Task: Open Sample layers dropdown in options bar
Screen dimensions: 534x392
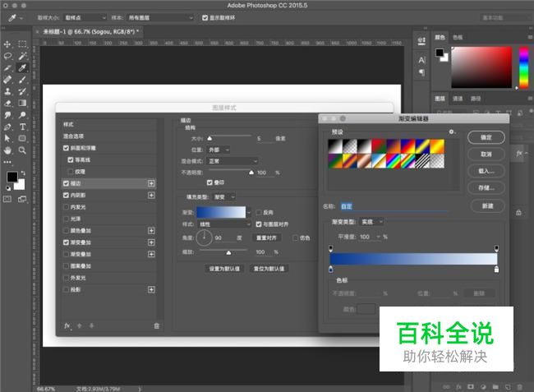Action: pos(160,18)
